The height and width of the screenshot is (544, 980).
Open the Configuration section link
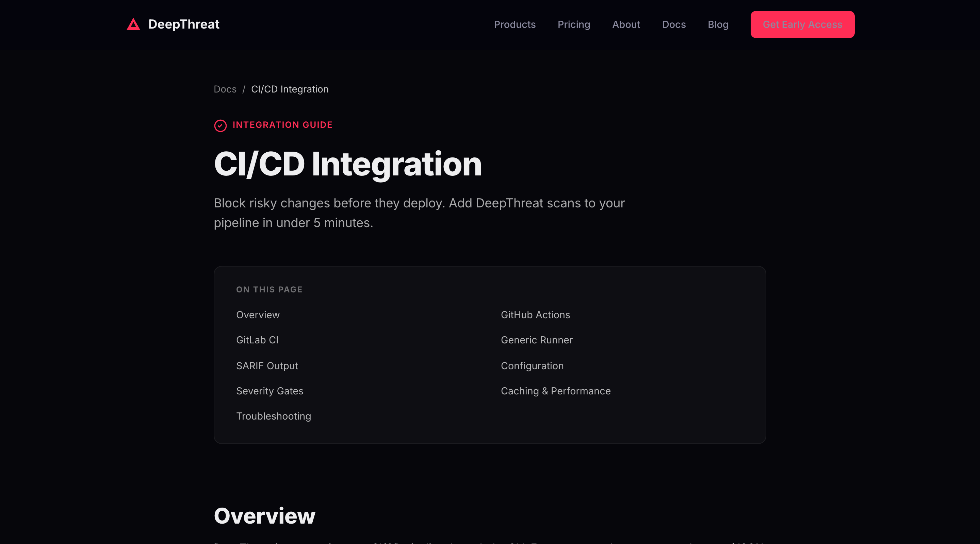tap(532, 366)
